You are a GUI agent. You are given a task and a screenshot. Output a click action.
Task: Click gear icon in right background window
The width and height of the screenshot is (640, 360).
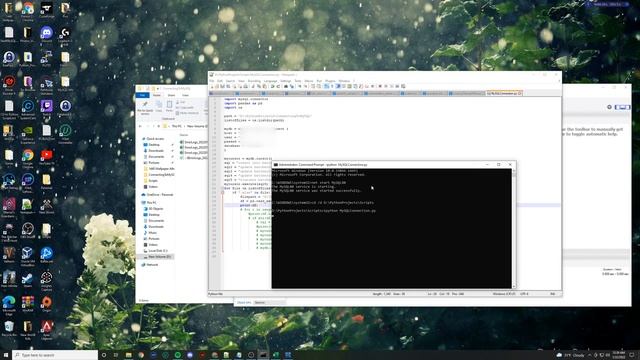click(x=609, y=107)
